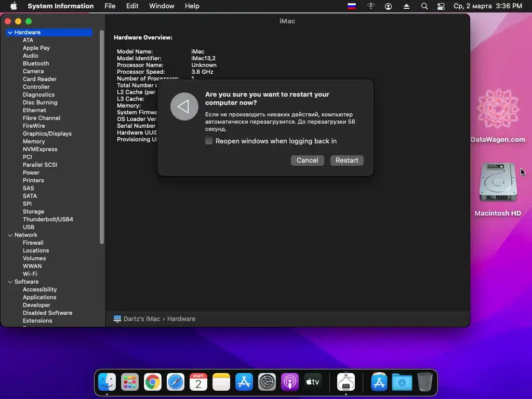532x399 pixels.
Task: Launch Safari from the Dock
Action: pyautogui.click(x=176, y=382)
